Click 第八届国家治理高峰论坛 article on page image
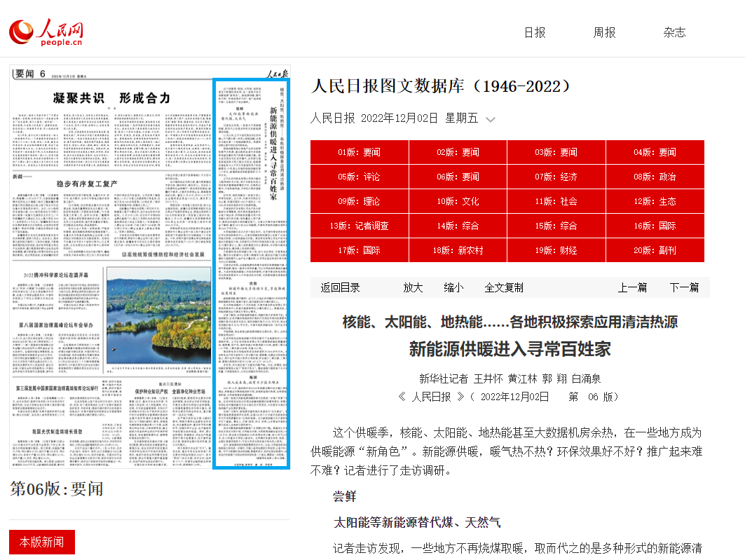This screenshot has height=560, width=745. pyautogui.click(x=56, y=325)
